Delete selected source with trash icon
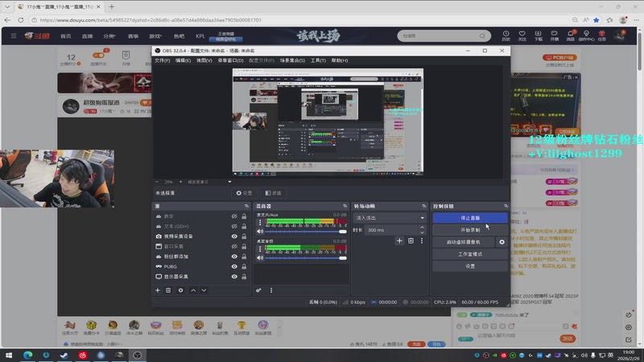This screenshot has width=644, height=362. (x=168, y=290)
